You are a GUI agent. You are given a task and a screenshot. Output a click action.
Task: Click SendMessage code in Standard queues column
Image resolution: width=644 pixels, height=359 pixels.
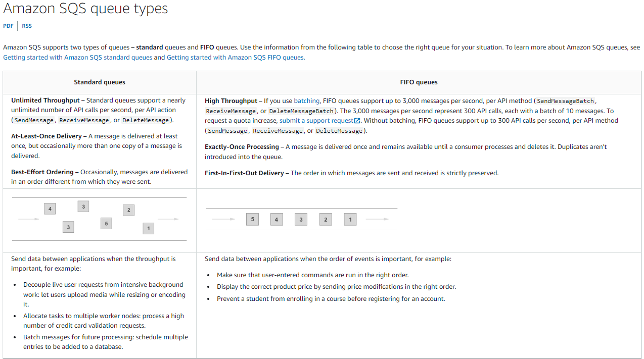tap(34, 120)
